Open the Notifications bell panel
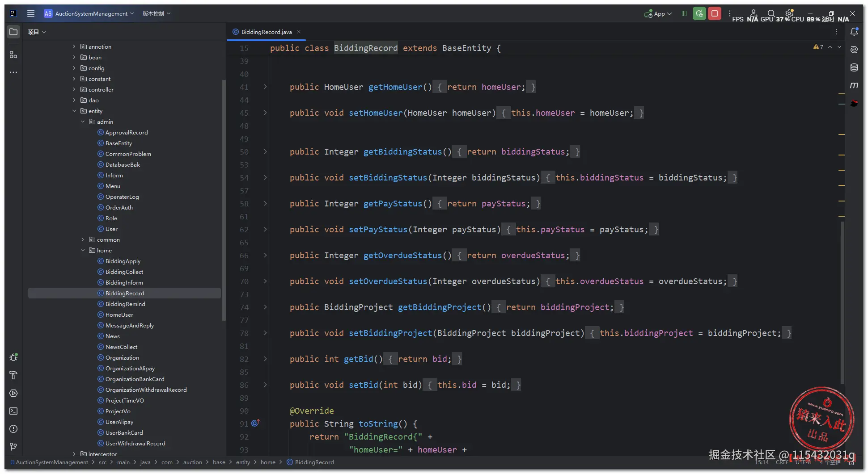 (854, 32)
